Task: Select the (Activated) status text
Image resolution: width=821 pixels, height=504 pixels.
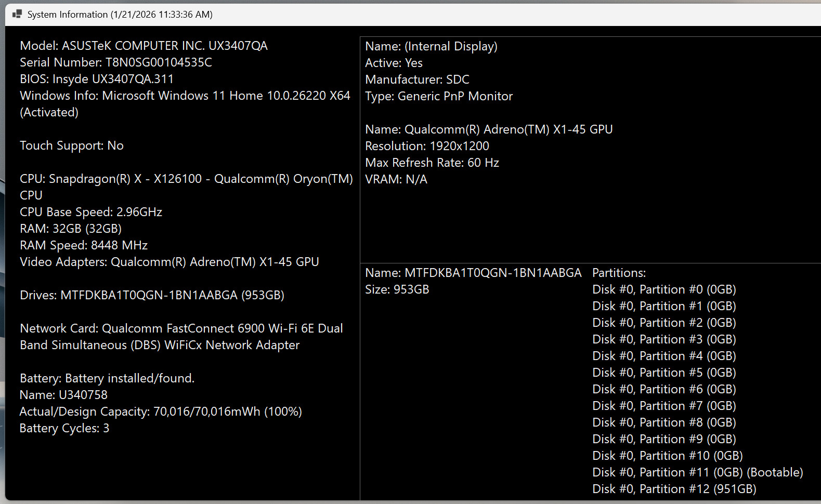Action: [49, 112]
